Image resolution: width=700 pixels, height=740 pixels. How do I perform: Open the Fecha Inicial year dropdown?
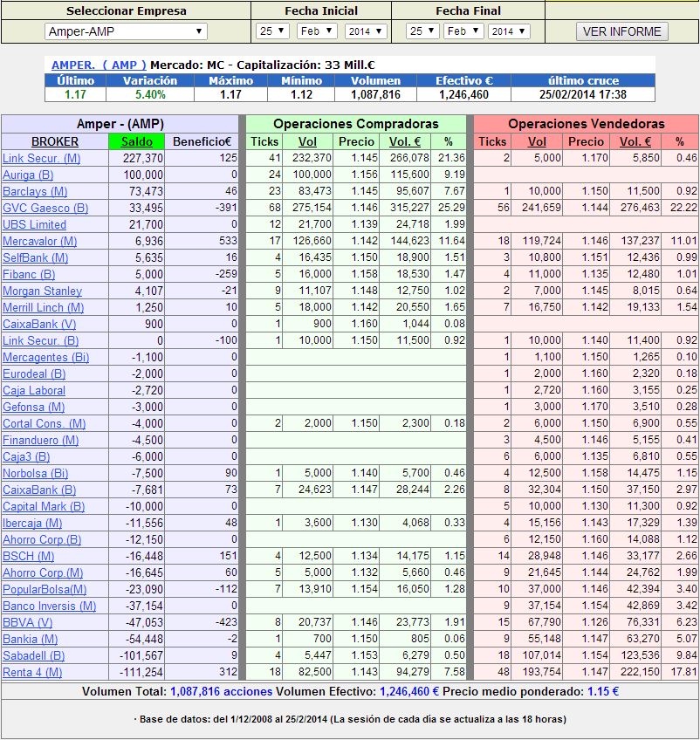(x=365, y=31)
